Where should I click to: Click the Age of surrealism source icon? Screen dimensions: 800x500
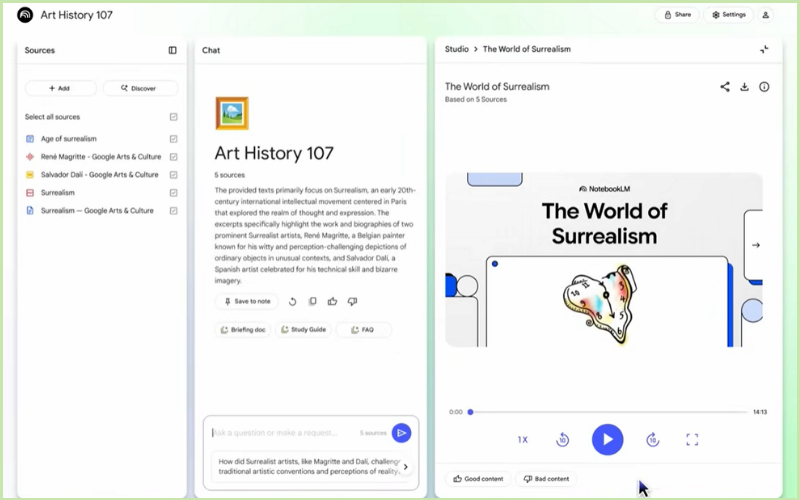pos(30,139)
